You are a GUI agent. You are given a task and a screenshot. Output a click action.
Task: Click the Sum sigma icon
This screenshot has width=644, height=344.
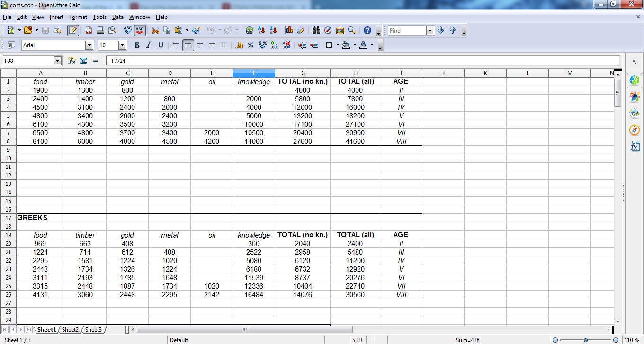(x=84, y=61)
